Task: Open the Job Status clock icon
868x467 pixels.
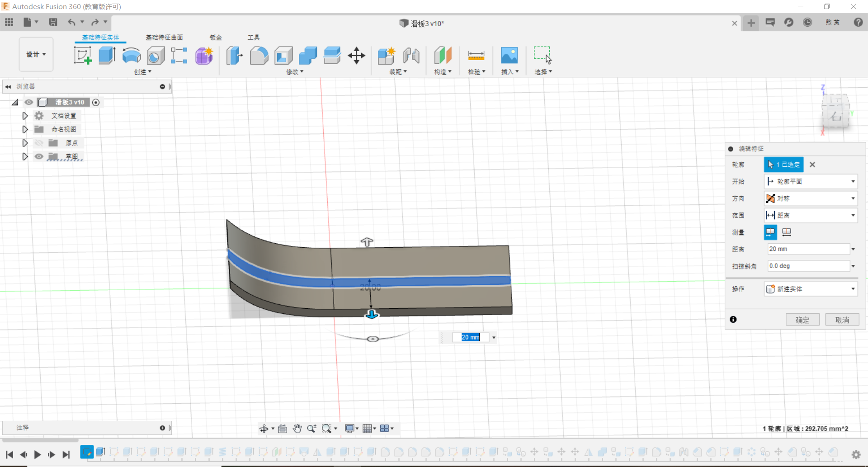Action: [807, 22]
